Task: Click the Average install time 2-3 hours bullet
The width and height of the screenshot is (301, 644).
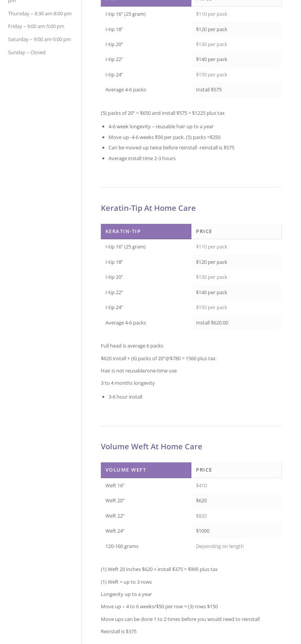Action: pos(142,158)
